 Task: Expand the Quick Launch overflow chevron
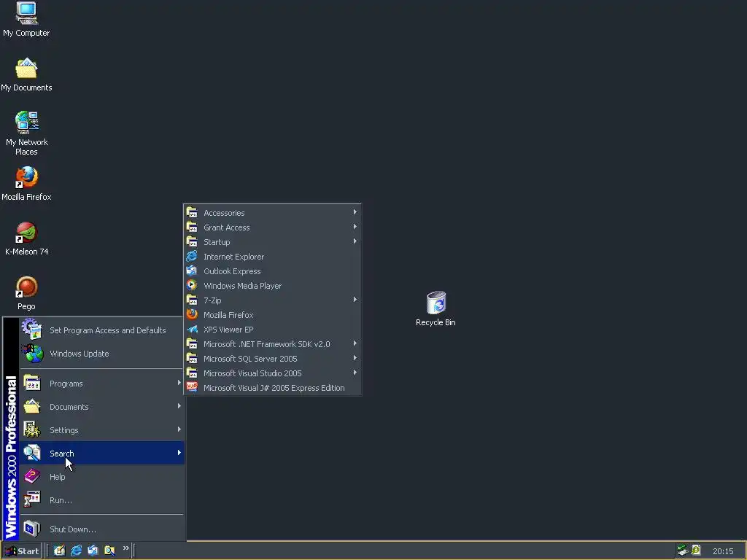click(x=125, y=548)
